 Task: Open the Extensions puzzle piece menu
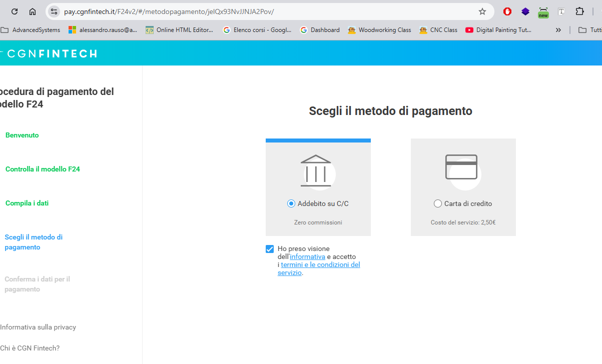[x=580, y=11]
